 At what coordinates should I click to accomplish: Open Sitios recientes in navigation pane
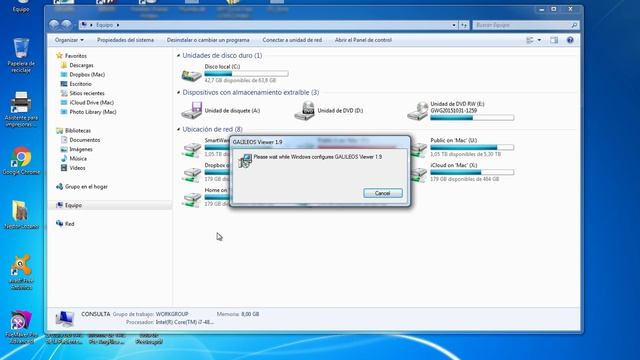click(87, 93)
